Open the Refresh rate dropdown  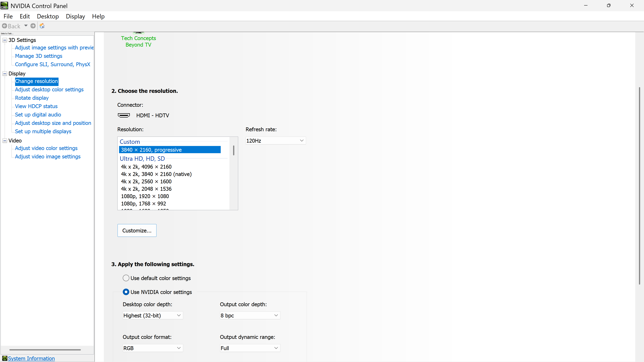(x=276, y=141)
